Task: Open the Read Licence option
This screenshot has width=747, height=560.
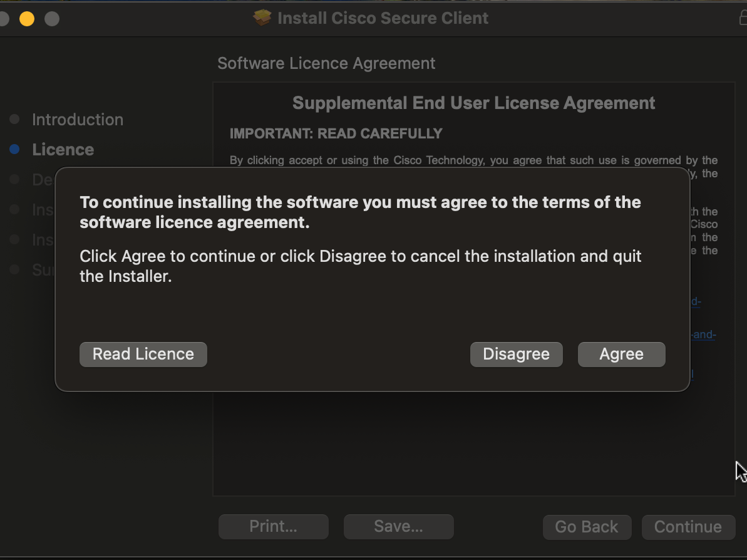Action: pos(143,355)
